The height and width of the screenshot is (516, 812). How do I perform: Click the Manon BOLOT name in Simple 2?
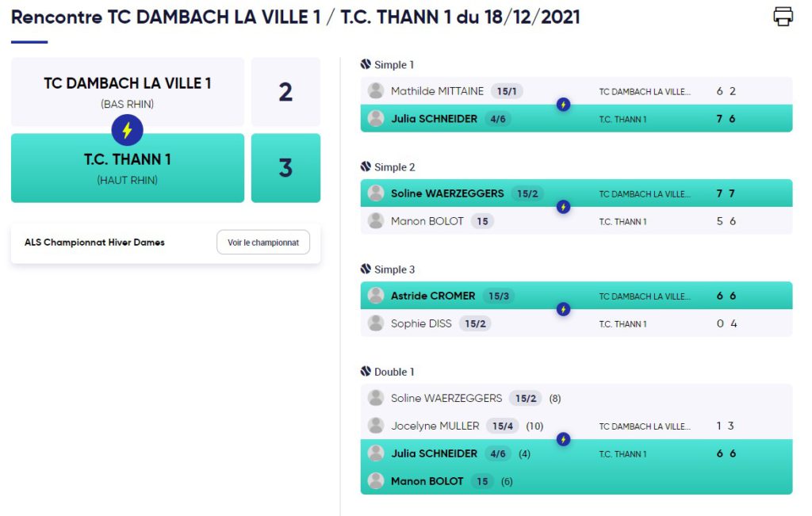427,221
